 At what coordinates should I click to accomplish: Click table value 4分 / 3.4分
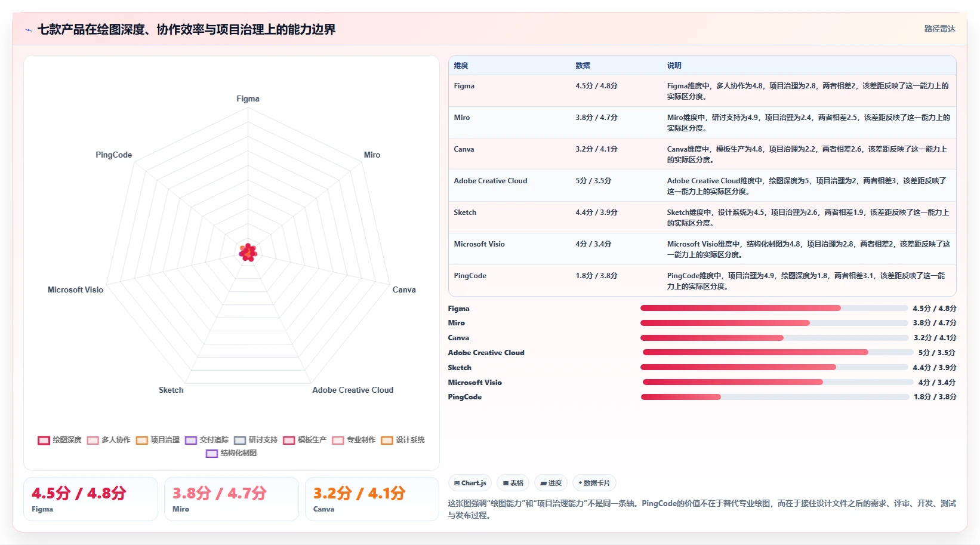(x=593, y=244)
